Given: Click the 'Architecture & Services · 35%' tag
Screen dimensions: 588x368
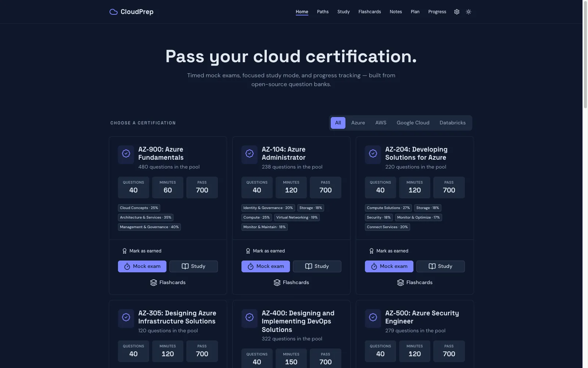Looking at the screenshot, I should tap(146, 217).
